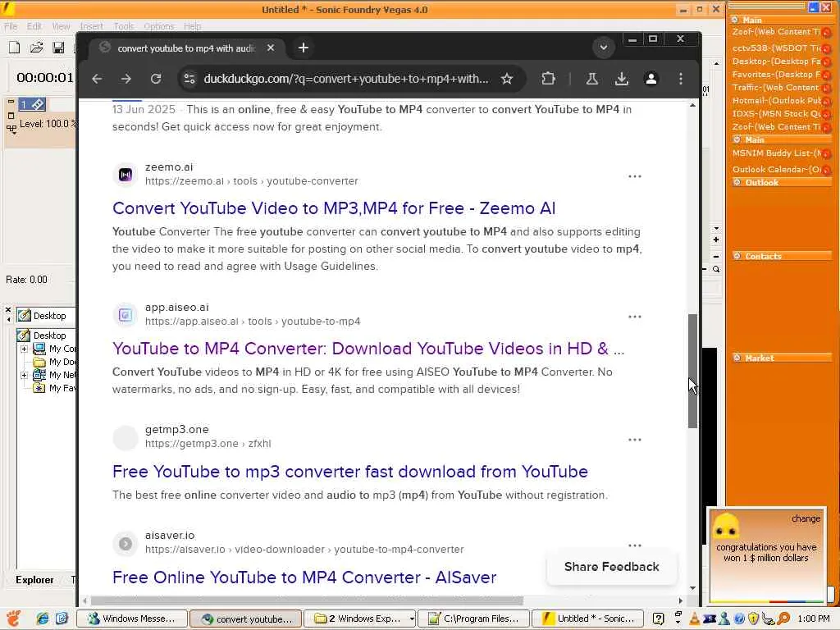Click the Save floppy icon in Vegas toolbar

click(x=58, y=48)
